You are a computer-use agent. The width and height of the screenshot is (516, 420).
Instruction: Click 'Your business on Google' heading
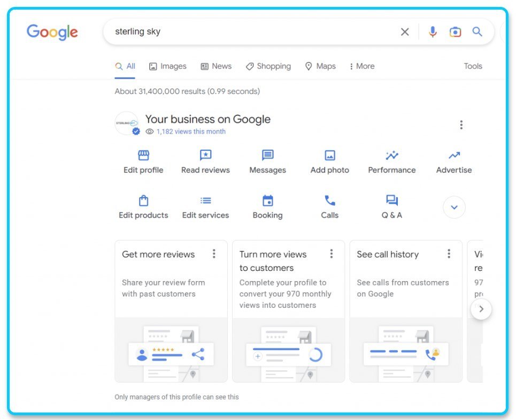pyautogui.click(x=208, y=119)
